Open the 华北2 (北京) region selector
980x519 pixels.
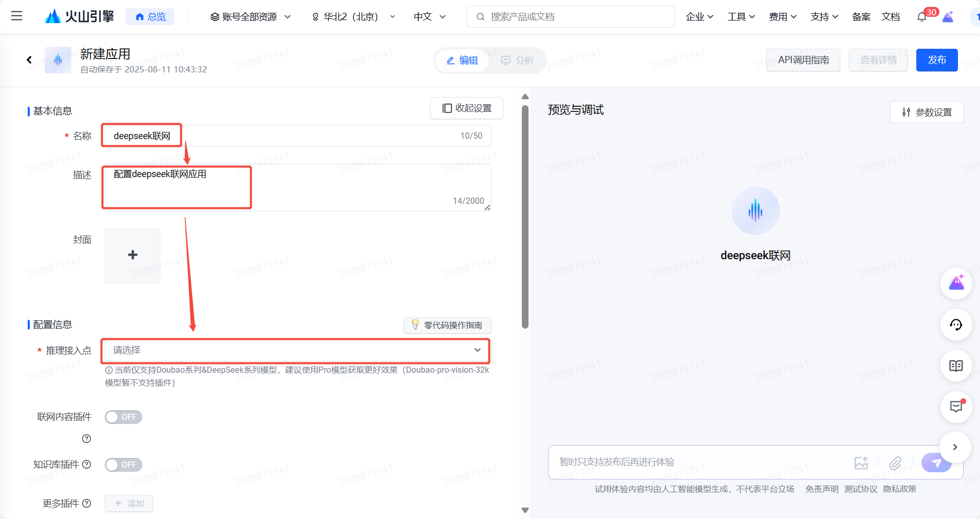(x=353, y=17)
